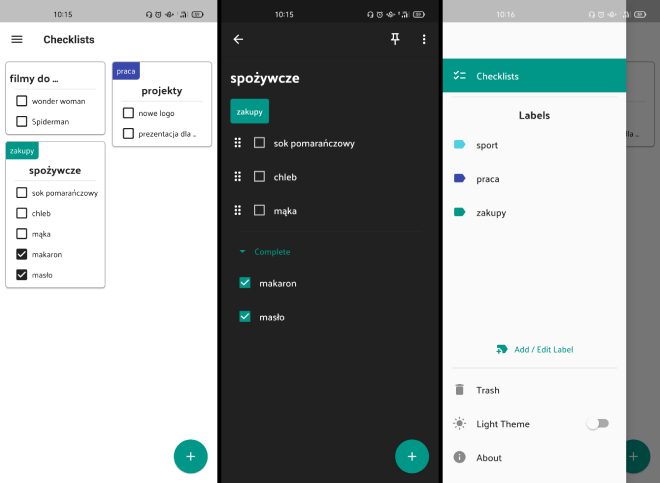Choose the sport label
Image resolution: width=660 pixels, height=483 pixels.
click(486, 145)
